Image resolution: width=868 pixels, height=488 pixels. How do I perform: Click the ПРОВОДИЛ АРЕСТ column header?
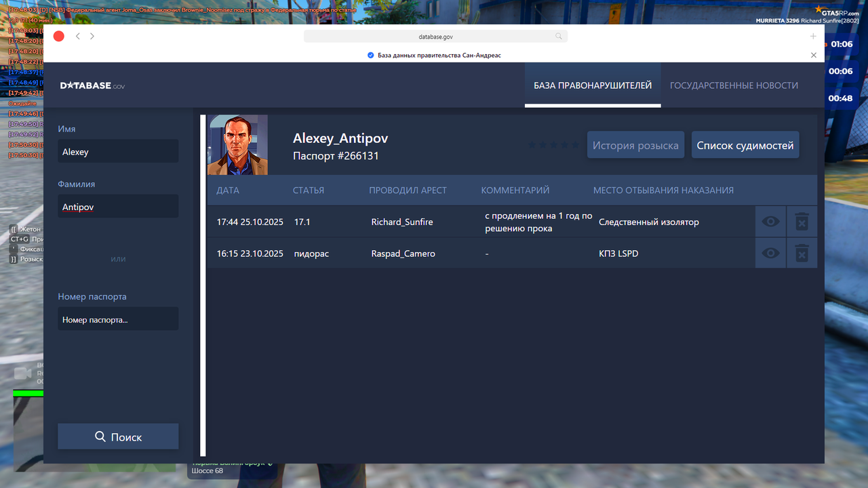pyautogui.click(x=408, y=190)
